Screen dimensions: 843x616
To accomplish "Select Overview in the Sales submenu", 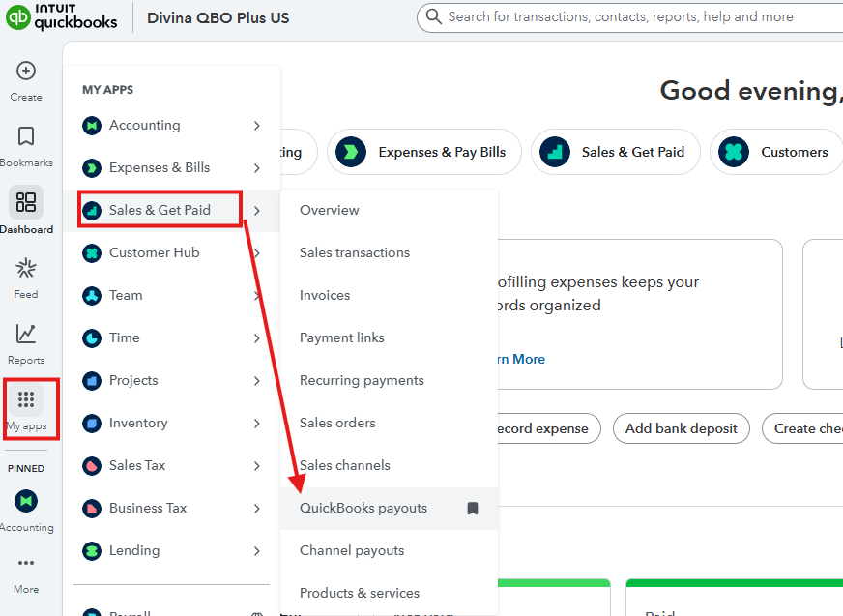I will point(389,211).
